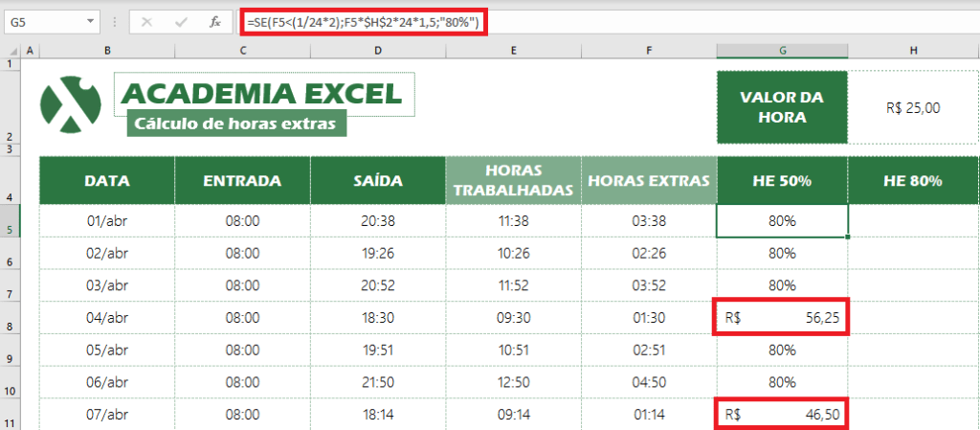This screenshot has width=980, height=430.
Task: Click the Cancel (X) formula bar icon
Action: pyautogui.click(x=146, y=22)
